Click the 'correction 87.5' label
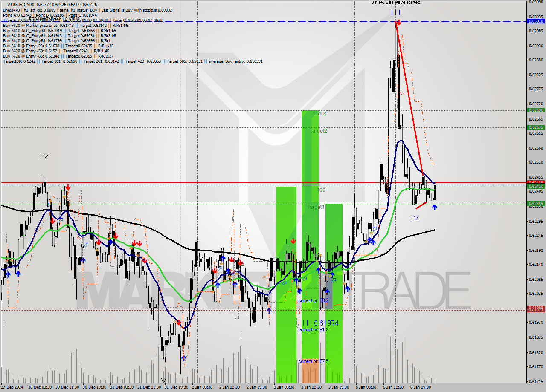Screen dimensions: 546x392 pyautogui.click(x=314, y=361)
